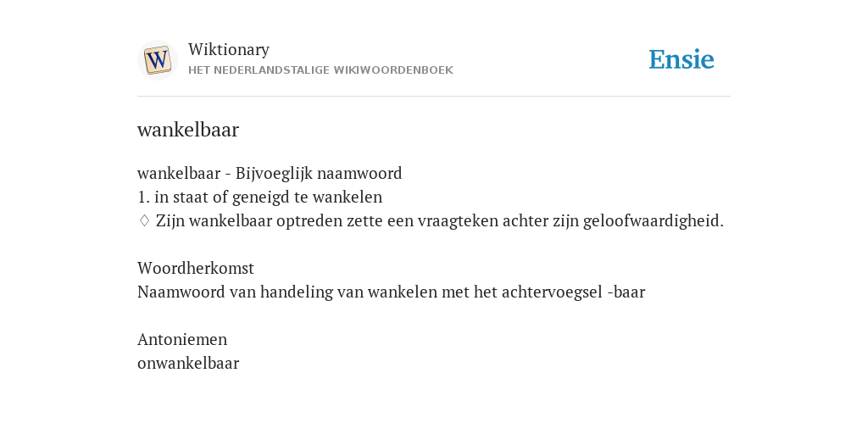868x434 pixels.
Task: Click the horizontal divider below the header
Action: [434, 97]
